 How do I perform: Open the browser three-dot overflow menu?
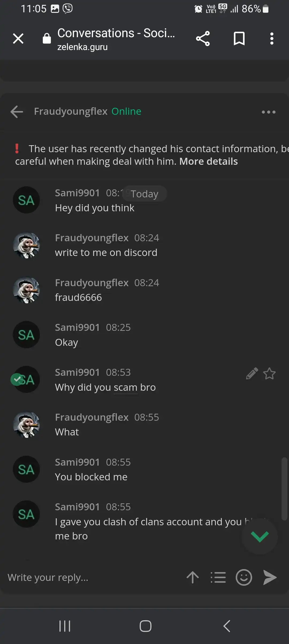(272, 39)
